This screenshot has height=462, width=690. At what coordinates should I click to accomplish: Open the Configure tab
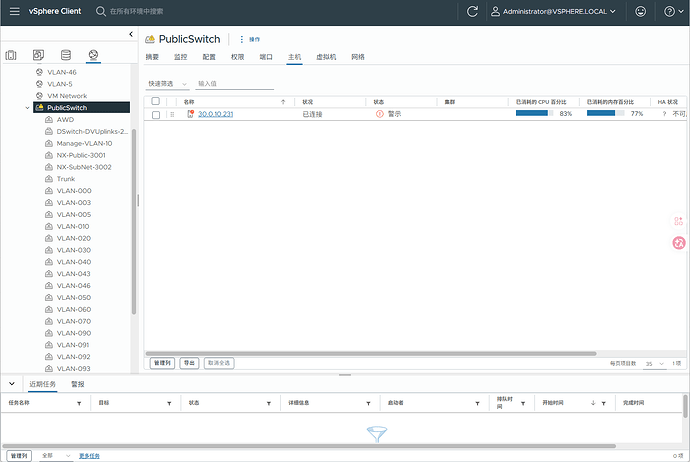coord(209,57)
